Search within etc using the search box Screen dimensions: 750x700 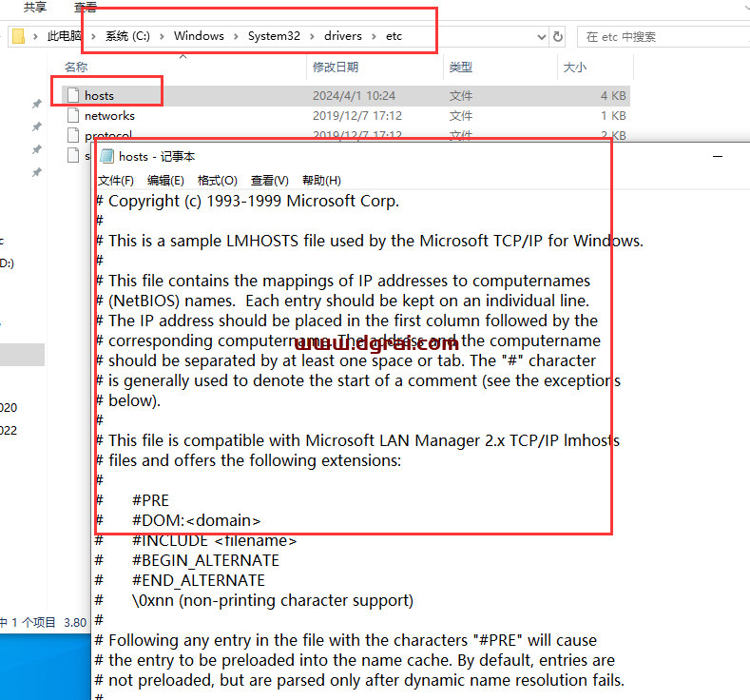pyautogui.click(x=664, y=37)
